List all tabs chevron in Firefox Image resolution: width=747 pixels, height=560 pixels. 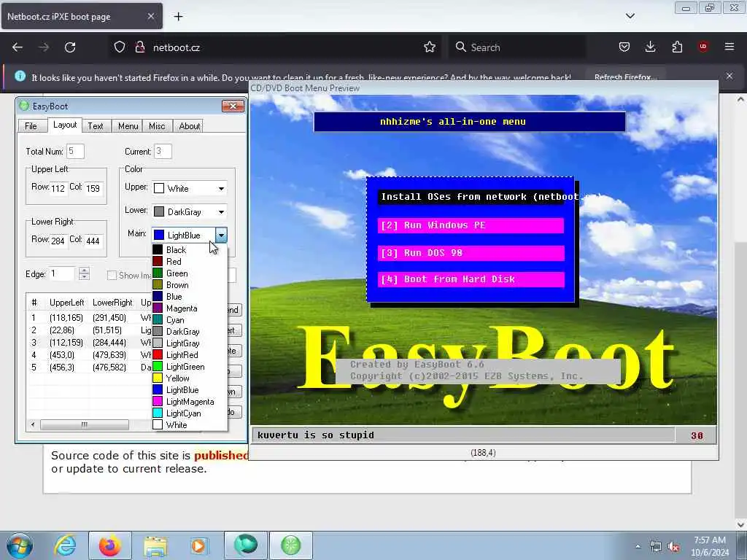630,16
